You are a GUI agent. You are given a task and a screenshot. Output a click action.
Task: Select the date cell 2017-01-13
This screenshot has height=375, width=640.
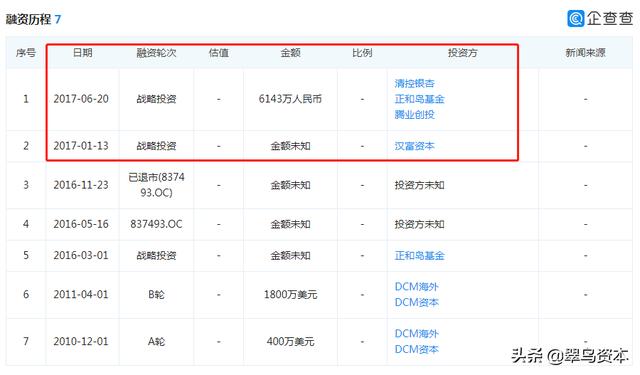pos(81,146)
